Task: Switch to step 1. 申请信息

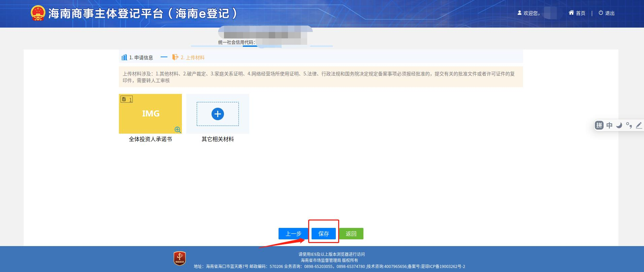Action: [x=137, y=58]
